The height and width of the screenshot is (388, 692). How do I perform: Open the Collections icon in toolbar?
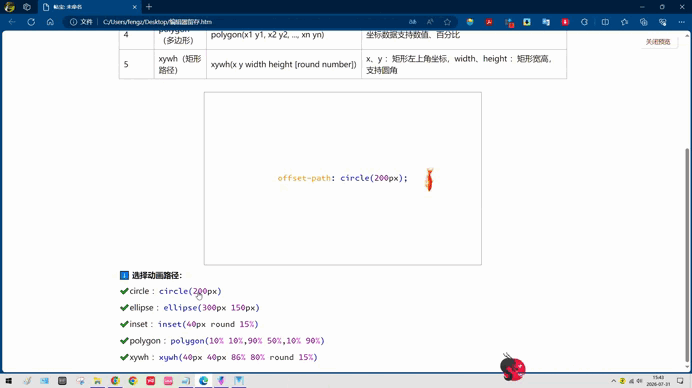point(643,22)
